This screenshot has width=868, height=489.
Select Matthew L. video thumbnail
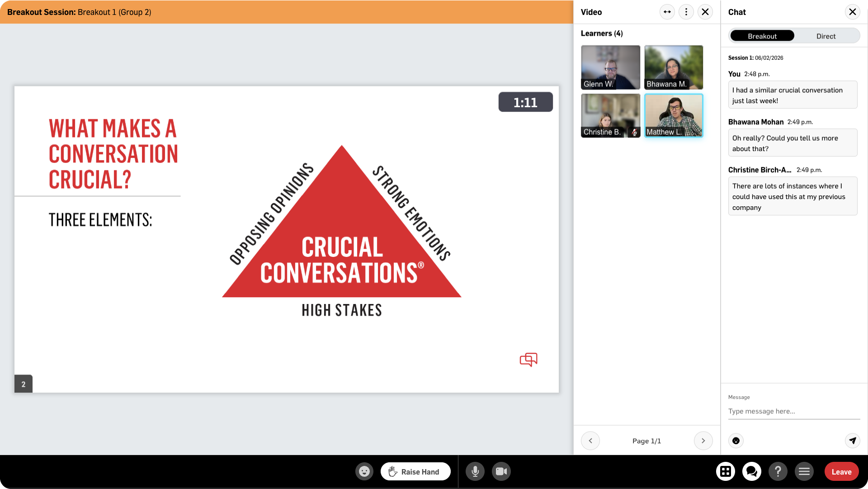(x=674, y=115)
